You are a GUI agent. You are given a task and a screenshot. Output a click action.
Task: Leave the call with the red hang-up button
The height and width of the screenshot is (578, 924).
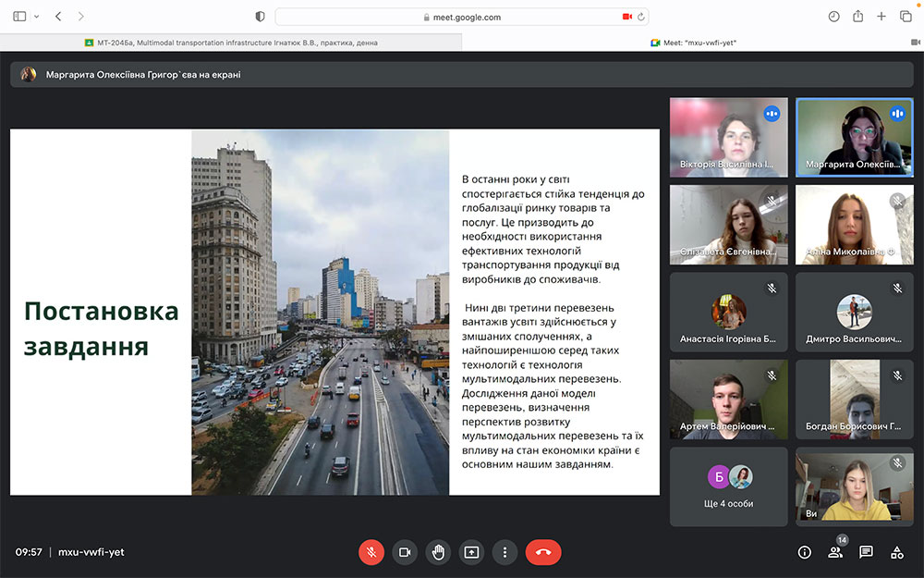[x=543, y=552]
